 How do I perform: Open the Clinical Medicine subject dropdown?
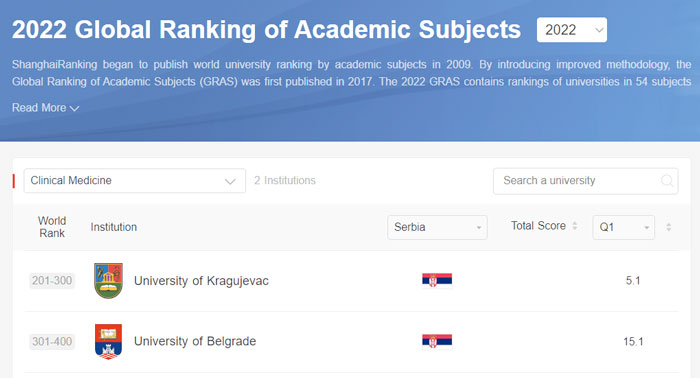134,181
